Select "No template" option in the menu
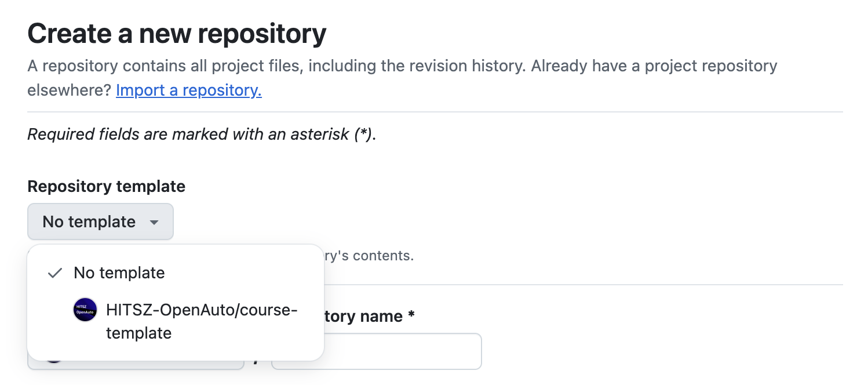Image resolution: width=868 pixels, height=385 pixels. [119, 273]
